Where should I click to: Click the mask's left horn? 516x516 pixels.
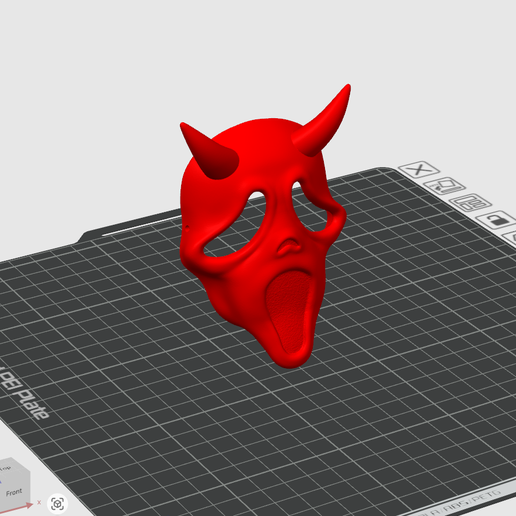point(209,152)
